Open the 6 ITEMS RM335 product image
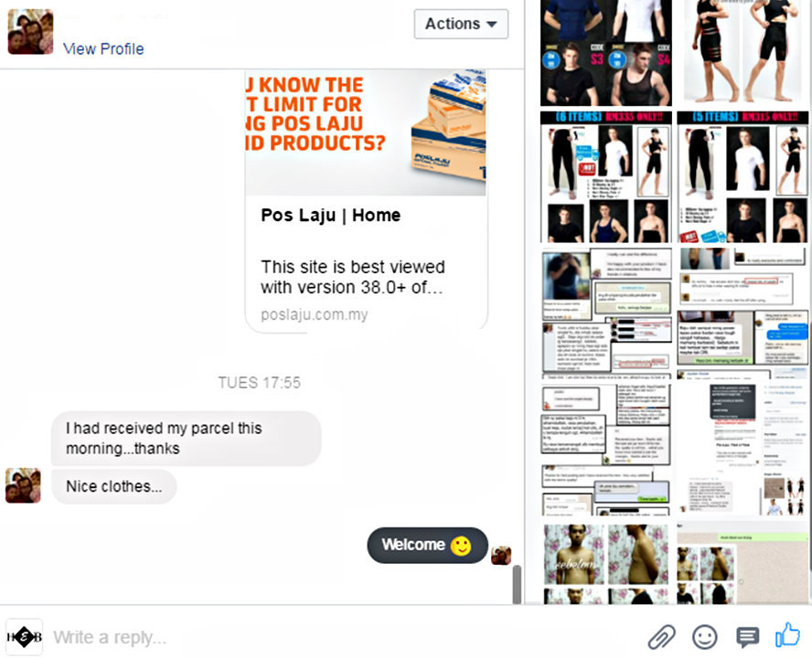 (x=606, y=176)
